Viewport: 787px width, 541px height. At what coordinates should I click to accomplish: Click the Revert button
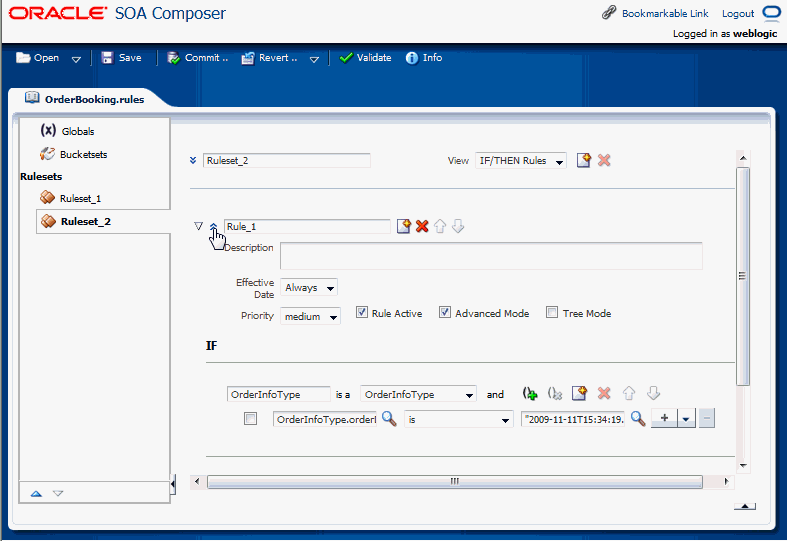(270, 58)
